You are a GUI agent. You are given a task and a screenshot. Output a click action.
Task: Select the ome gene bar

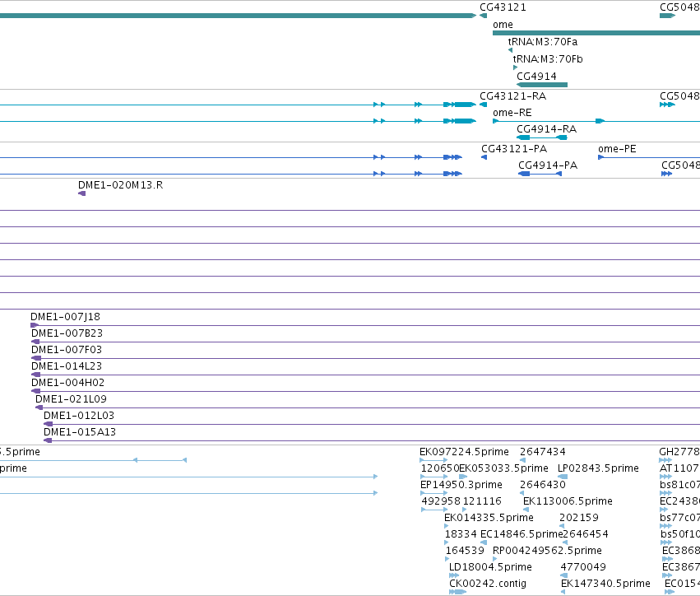click(x=596, y=33)
